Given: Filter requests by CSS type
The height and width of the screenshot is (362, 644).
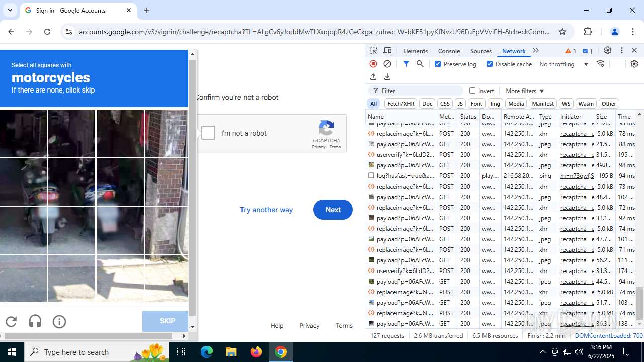Looking at the screenshot, I should [x=445, y=104].
